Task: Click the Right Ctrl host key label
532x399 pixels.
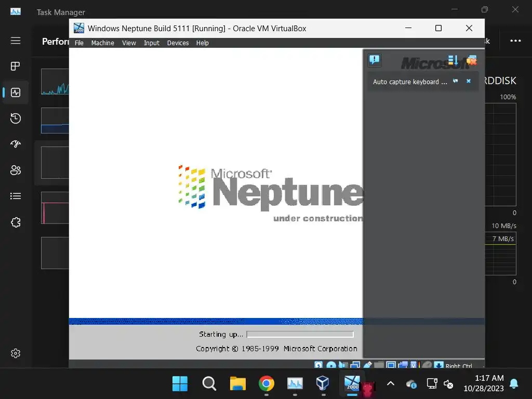Action: click(459, 366)
